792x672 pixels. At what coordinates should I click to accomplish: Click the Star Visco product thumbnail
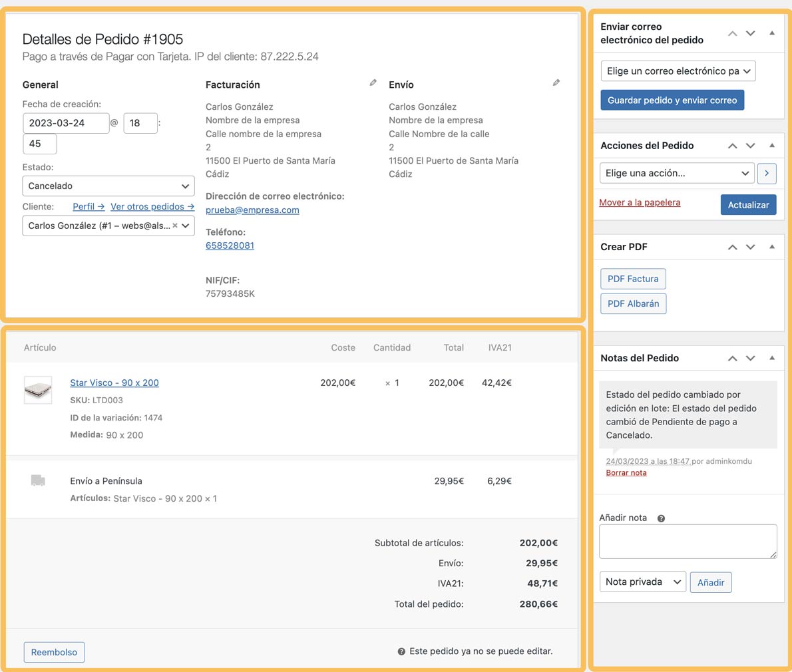coord(38,391)
